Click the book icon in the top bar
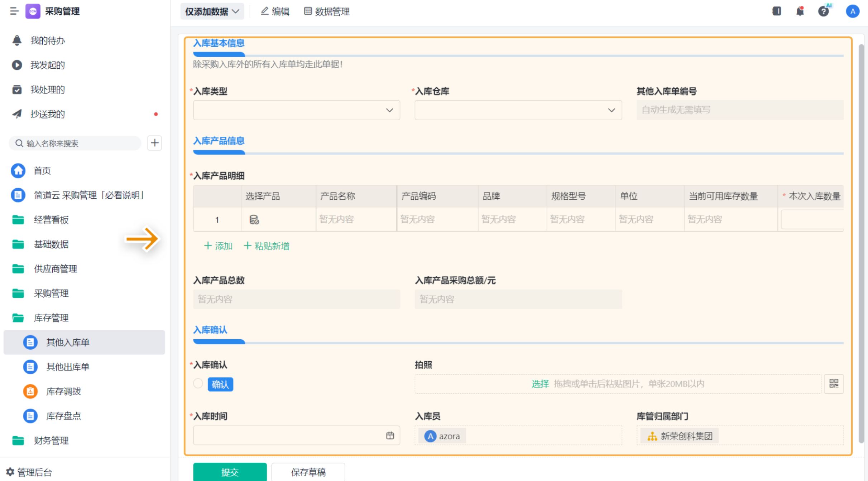868x481 pixels. 776,11
